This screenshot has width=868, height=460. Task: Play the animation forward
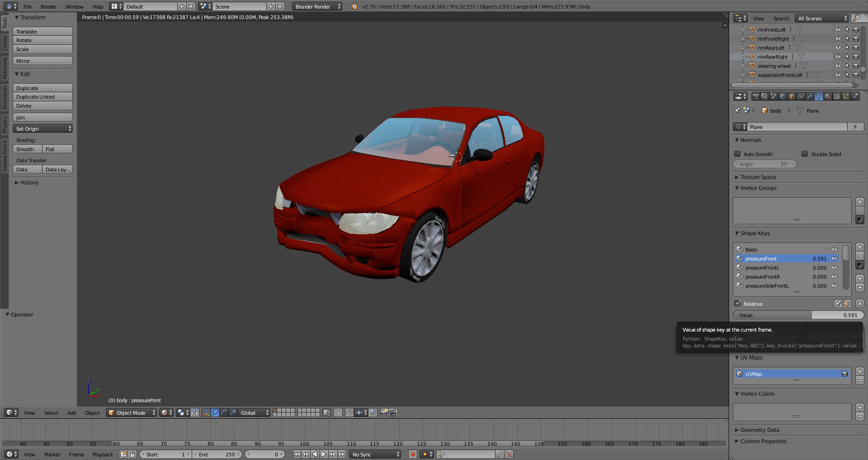tap(324, 454)
